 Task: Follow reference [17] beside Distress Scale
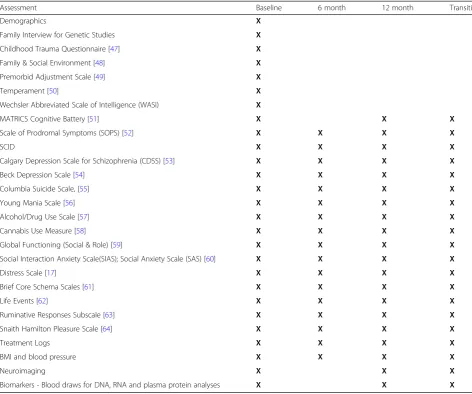point(51,273)
